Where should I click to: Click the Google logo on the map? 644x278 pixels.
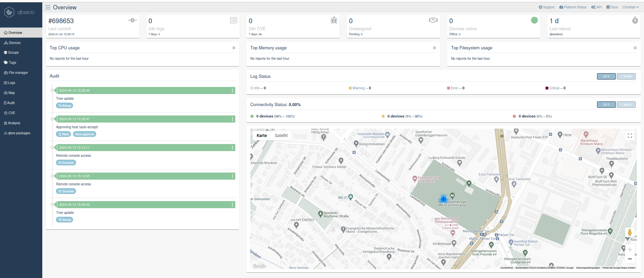pos(259,266)
